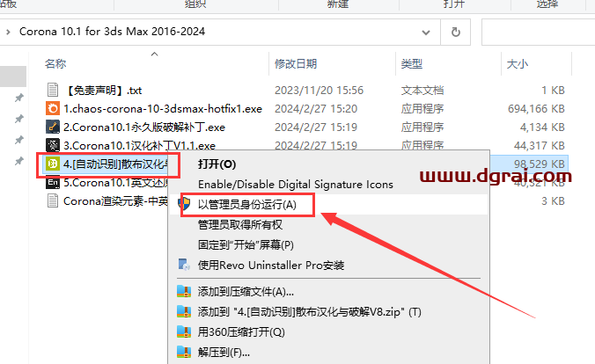
Task: Click the icon of 3.Corona10.1汉化补丁V1.1.exe
Action: click(x=53, y=145)
